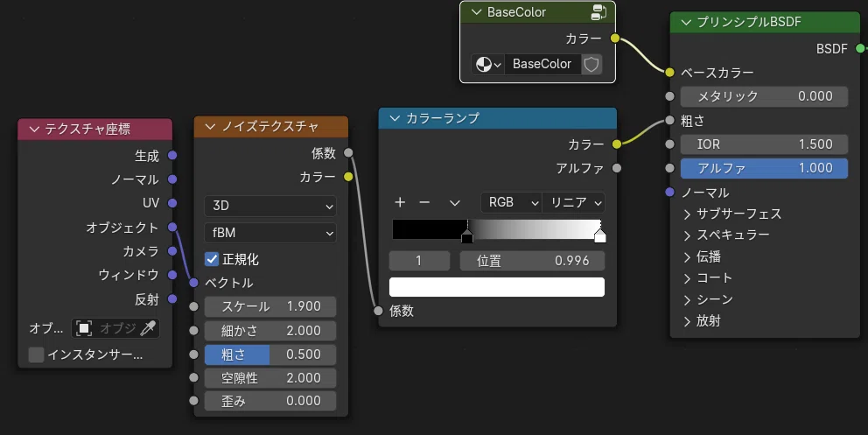Collapse the テクスチャ座標 node
This screenshot has height=435, width=868.
click(34, 130)
